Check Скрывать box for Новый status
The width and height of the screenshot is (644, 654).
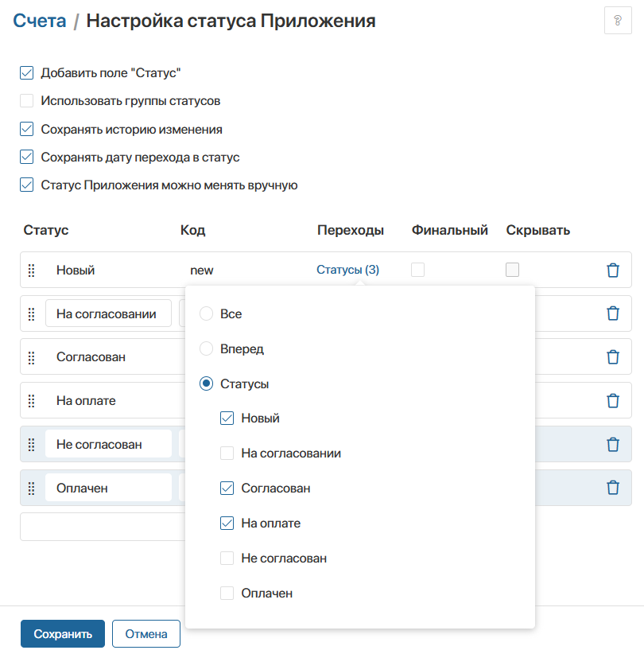click(512, 270)
